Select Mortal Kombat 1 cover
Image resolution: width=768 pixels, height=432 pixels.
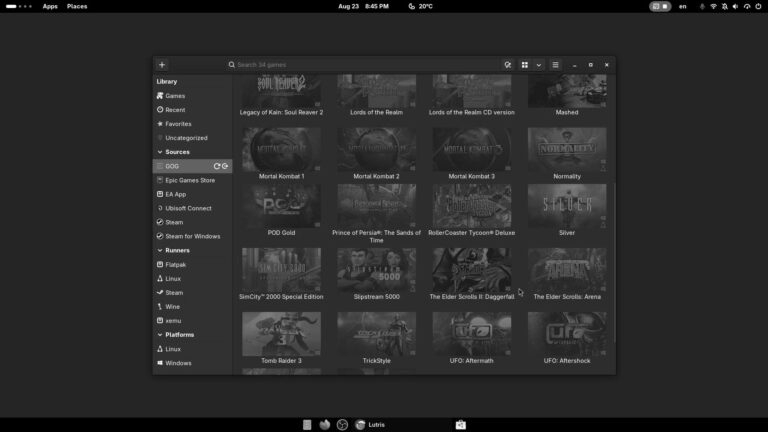coord(281,149)
